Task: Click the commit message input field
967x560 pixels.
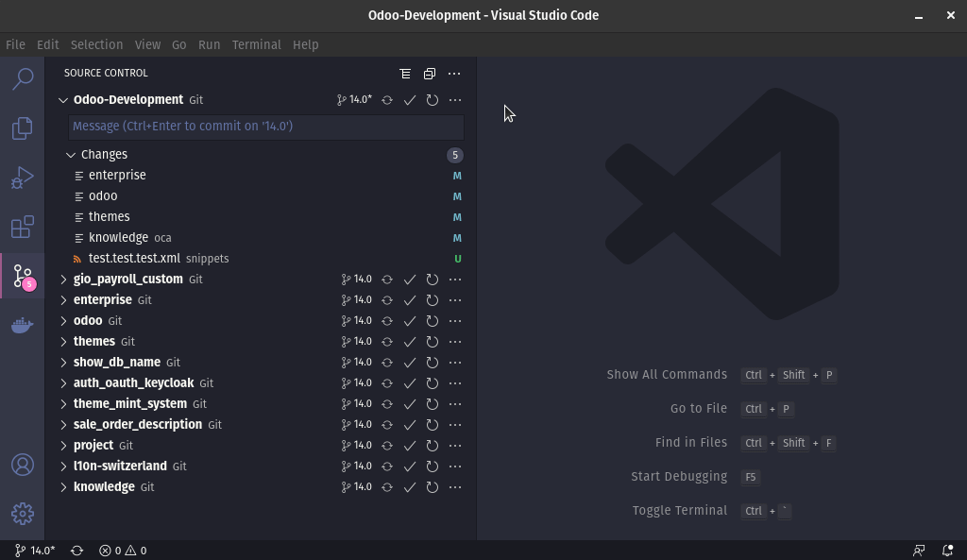Action: coord(266,127)
